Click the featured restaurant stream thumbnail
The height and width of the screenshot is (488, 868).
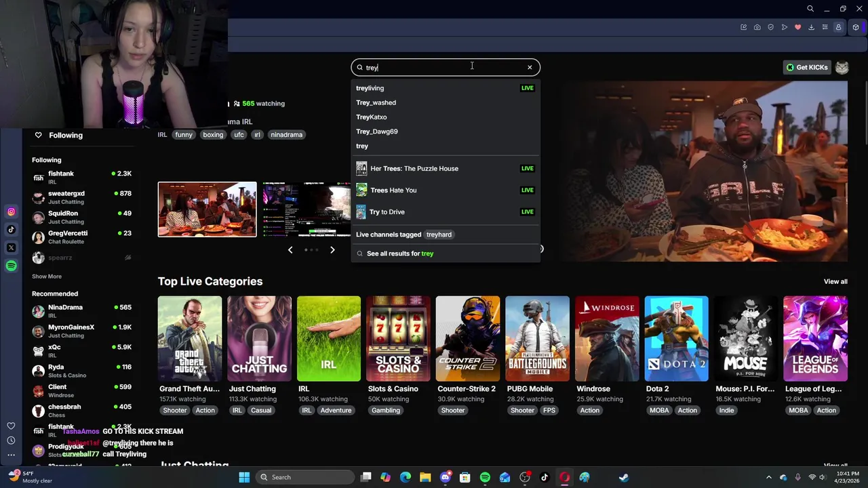click(x=208, y=209)
